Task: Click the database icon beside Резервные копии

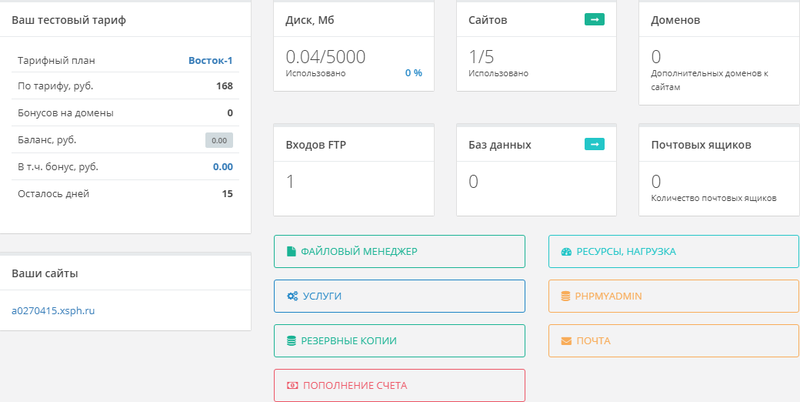Action: [x=291, y=341]
